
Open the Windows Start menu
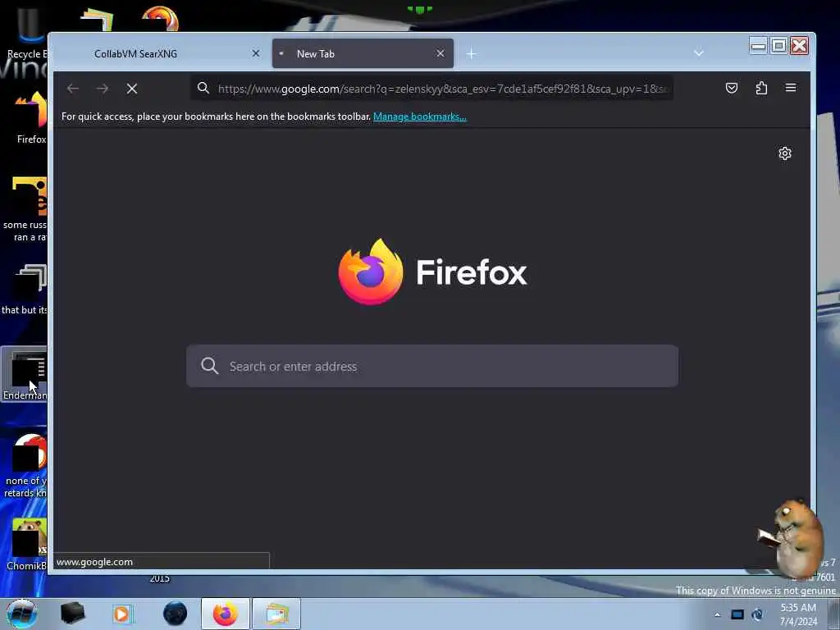[x=22, y=614]
